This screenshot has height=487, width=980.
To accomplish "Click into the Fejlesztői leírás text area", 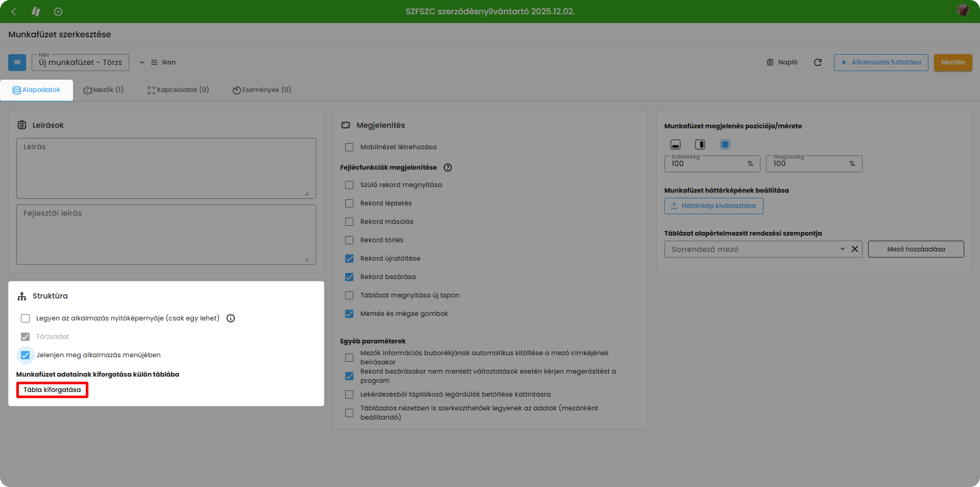I will 166,235.
